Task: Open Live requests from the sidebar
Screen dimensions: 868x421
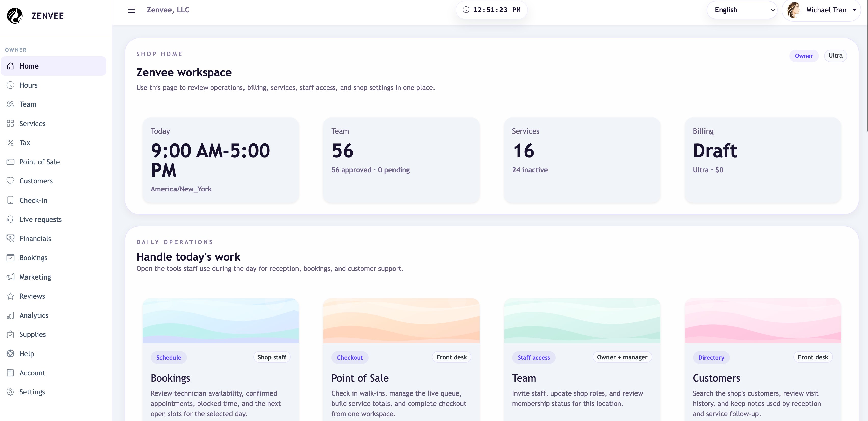Action: click(53, 219)
